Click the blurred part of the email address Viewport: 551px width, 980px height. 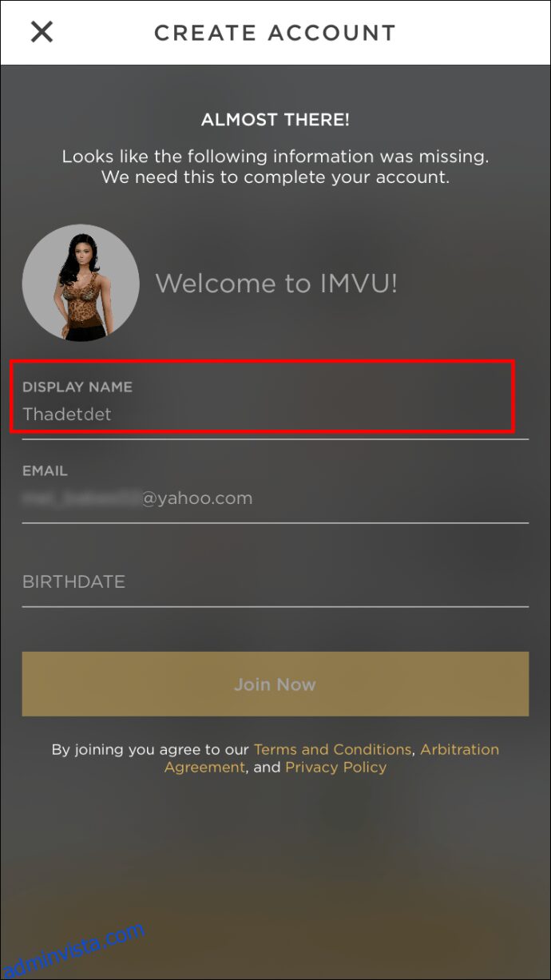[81, 498]
